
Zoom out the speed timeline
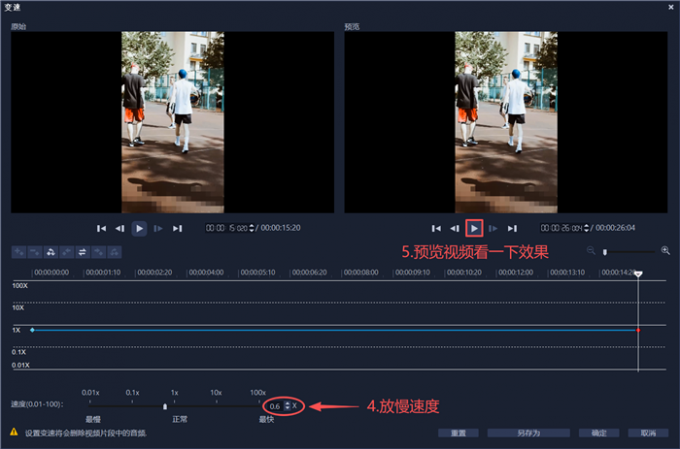click(591, 250)
